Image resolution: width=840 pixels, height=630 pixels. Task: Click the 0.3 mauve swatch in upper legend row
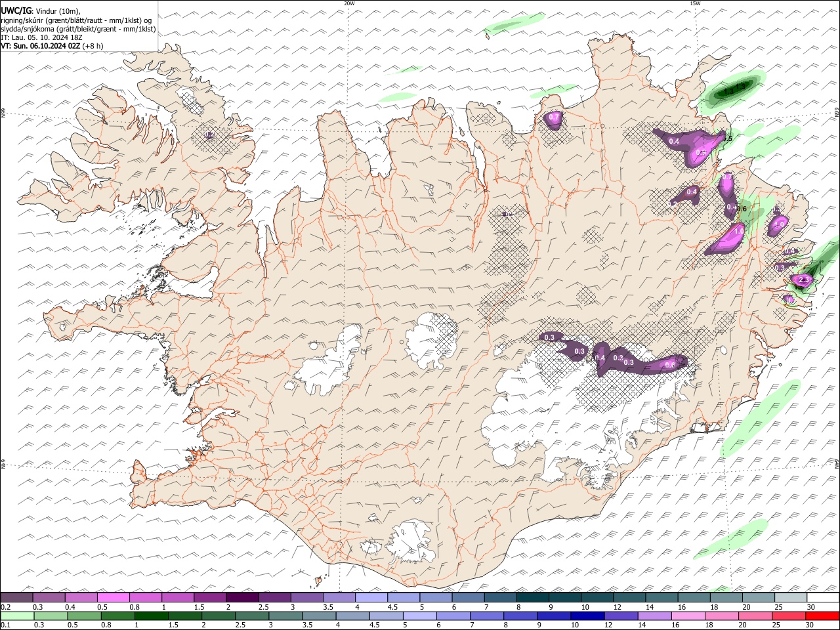coord(49,597)
